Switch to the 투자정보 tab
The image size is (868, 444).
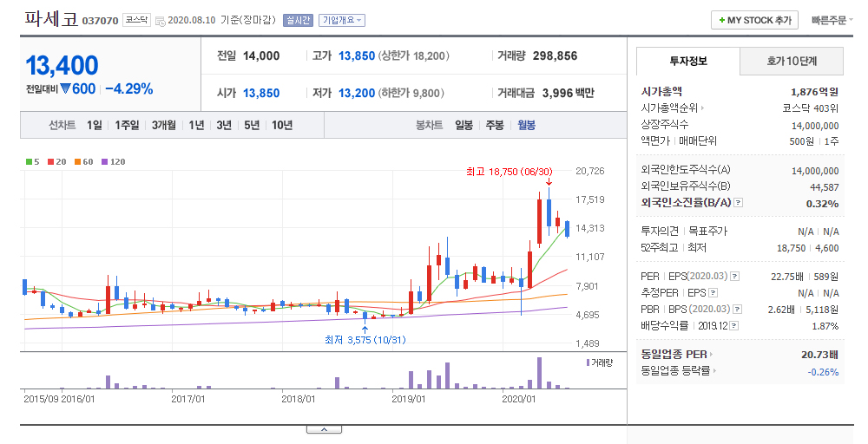688,61
